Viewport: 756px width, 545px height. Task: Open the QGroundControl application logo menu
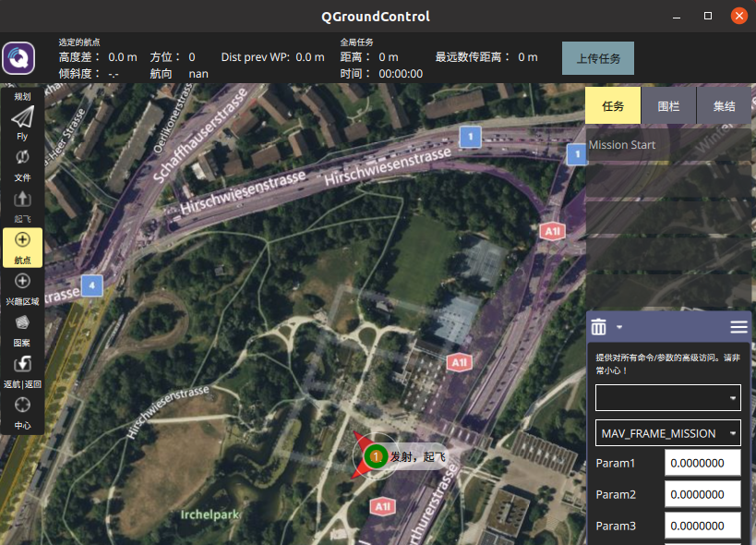click(x=18, y=58)
